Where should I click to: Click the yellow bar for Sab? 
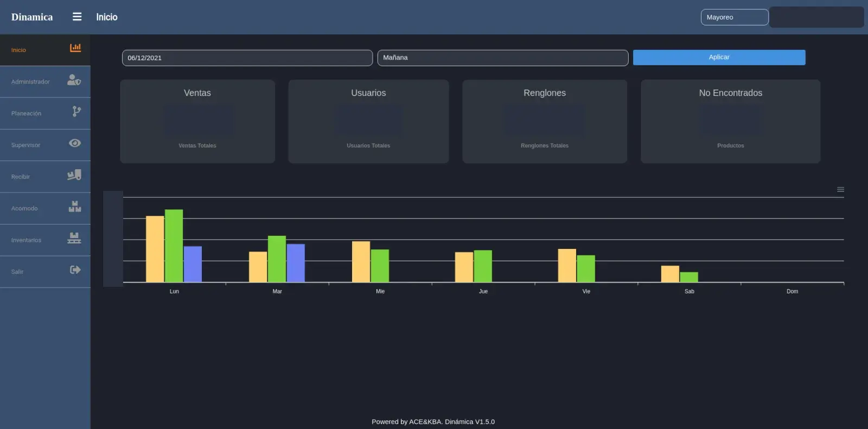(x=670, y=274)
